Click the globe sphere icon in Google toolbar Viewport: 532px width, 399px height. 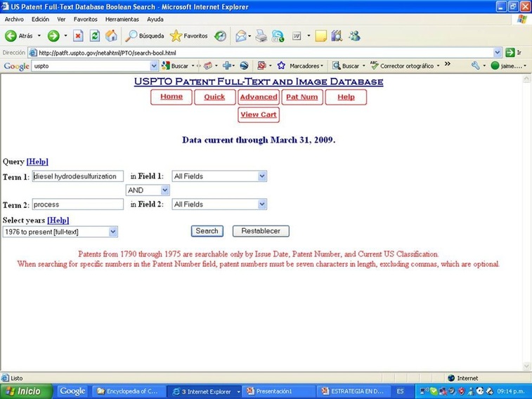click(x=244, y=66)
